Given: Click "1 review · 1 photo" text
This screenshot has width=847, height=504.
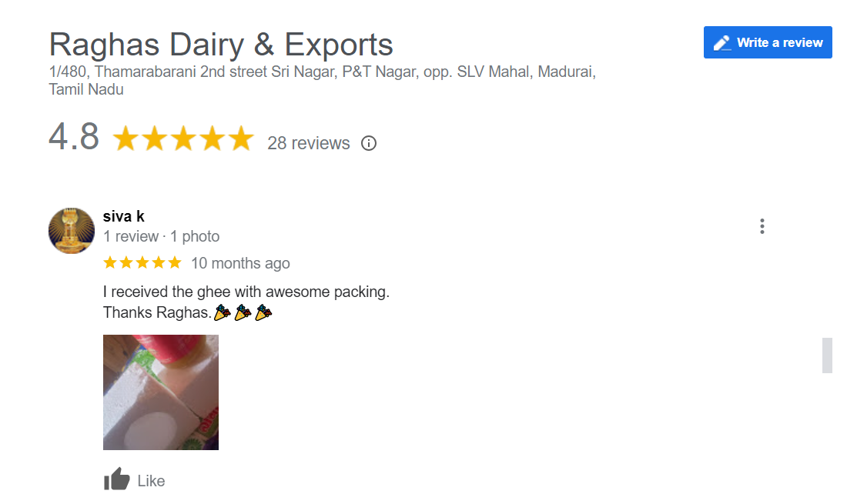Looking at the screenshot, I should (x=162, y=236).
